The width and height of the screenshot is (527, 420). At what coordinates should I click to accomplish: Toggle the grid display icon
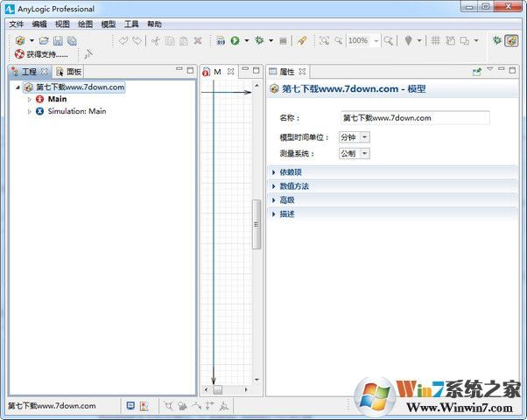tap(436, 40)
